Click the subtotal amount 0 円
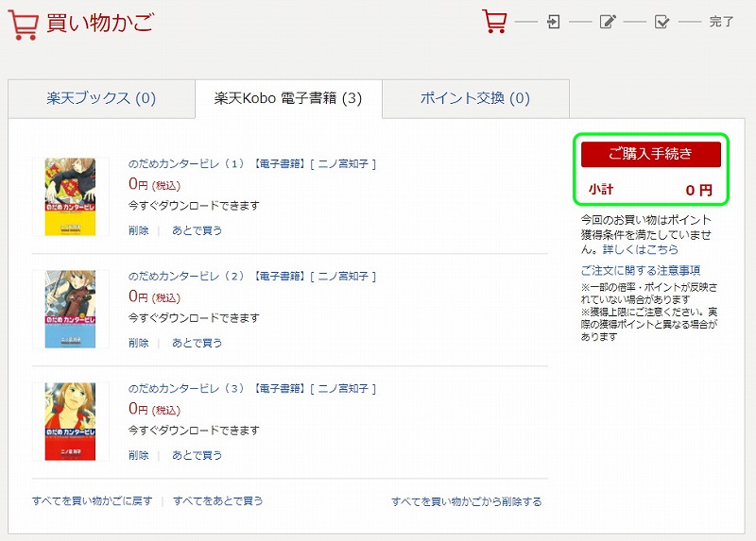The image size is (756, 541). coord(698,190)
